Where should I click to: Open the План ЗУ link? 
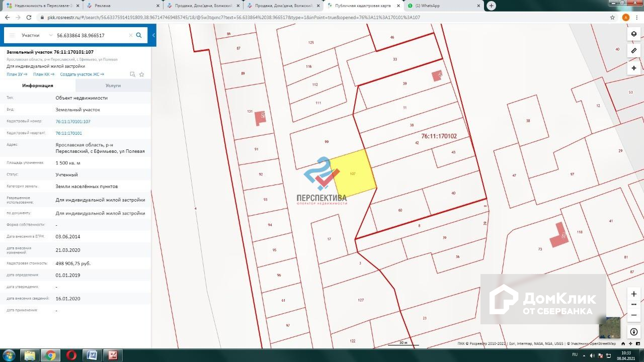[17, 74]
